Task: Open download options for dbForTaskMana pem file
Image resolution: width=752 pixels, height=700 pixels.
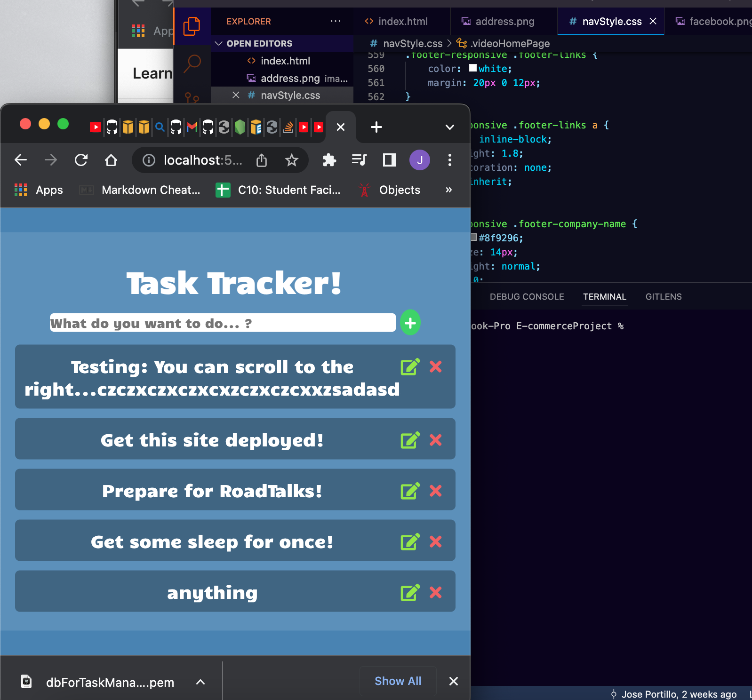Action: point(200,682)
